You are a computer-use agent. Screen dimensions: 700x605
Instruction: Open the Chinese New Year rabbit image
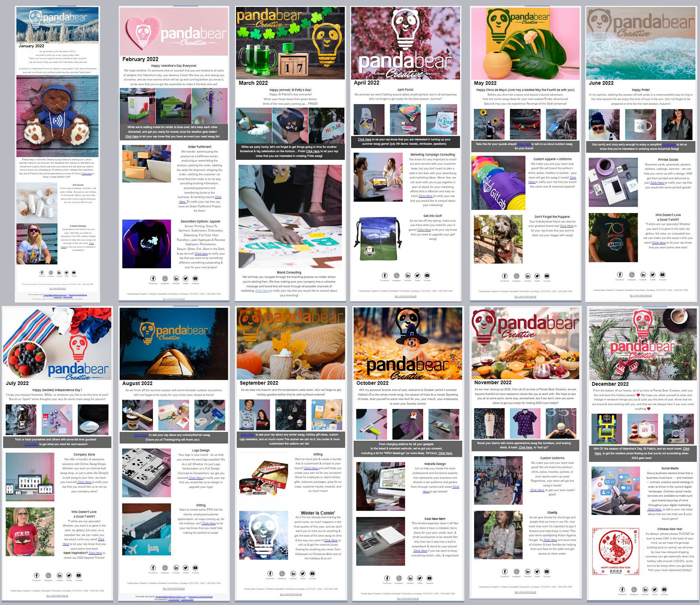[x=615, y=551]
